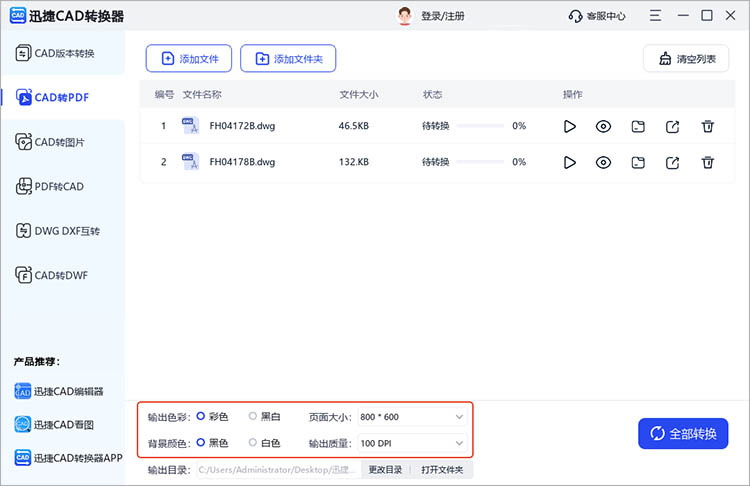Open 登录/注册 link

click(x=442, y=16)
